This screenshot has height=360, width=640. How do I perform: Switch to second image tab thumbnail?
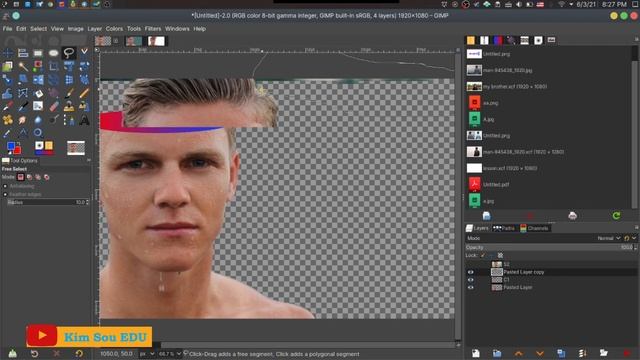click(x=133, y=41)
